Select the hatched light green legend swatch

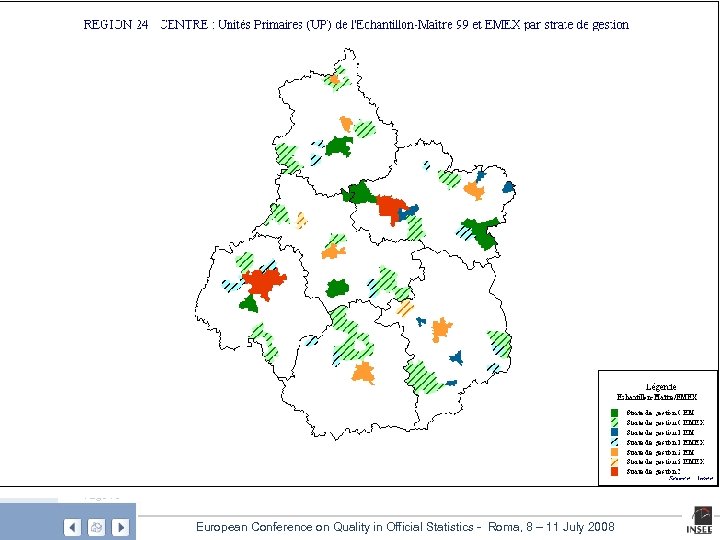click(614, 422)
